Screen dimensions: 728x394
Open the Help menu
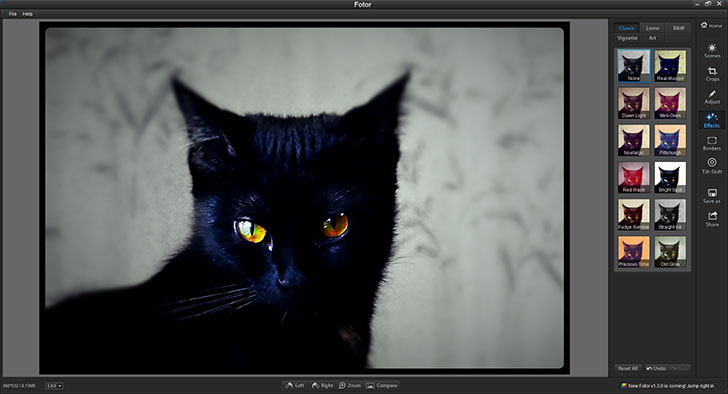click(27, 14)
